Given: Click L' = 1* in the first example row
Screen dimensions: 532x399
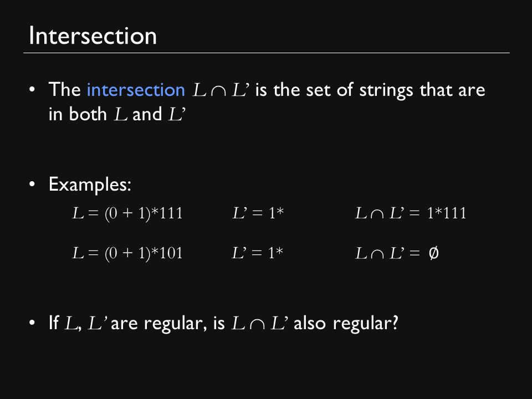Looking at the screenshot, I should (x=258, y=213).
